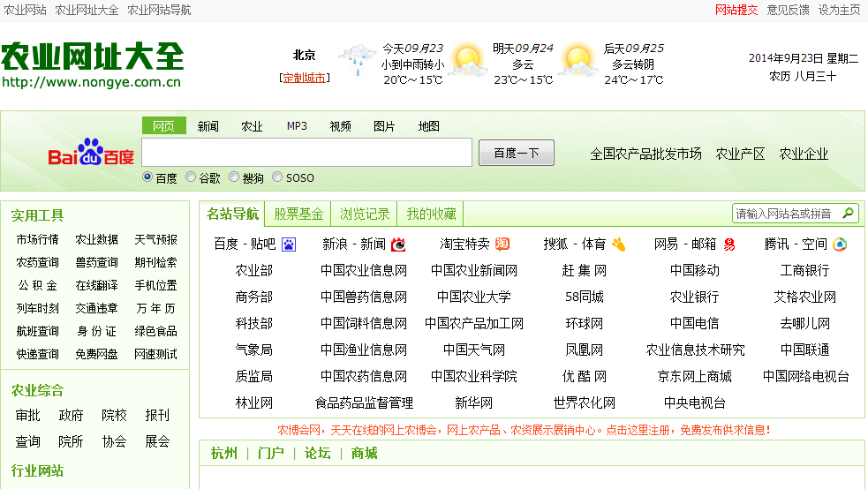Open 列车时刻 tool link
Viewport: 868px width, 489px height.
(37, 308)
